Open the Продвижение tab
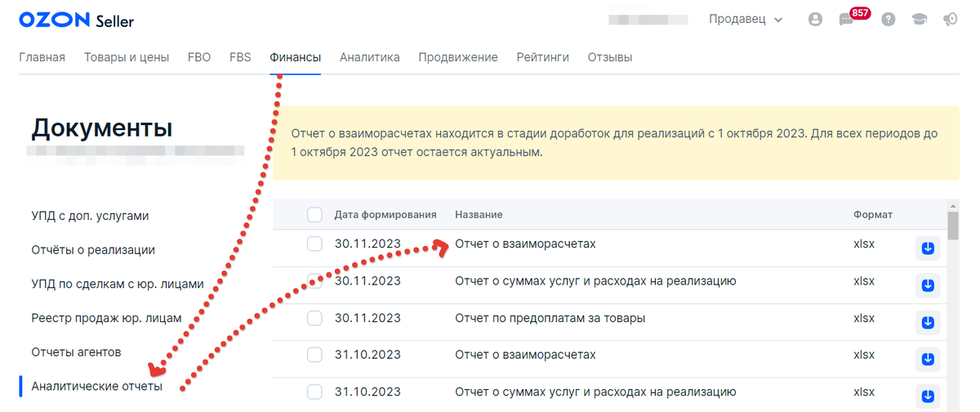 pyautogui.click(x=458, y=57)
